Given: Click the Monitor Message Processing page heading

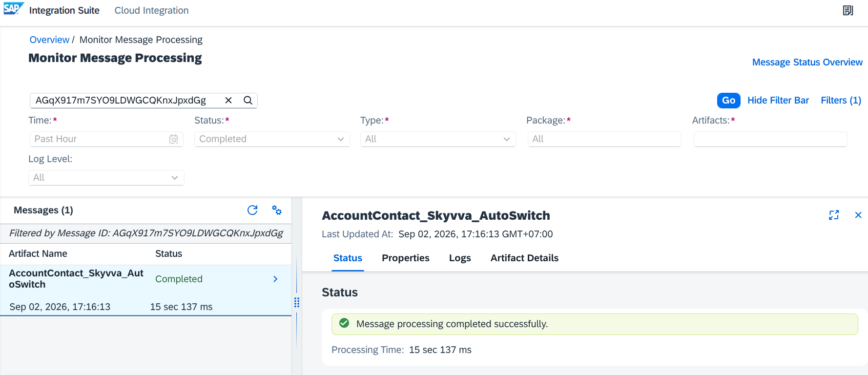Looking at the screenshot, I should [x=115, y=58].
